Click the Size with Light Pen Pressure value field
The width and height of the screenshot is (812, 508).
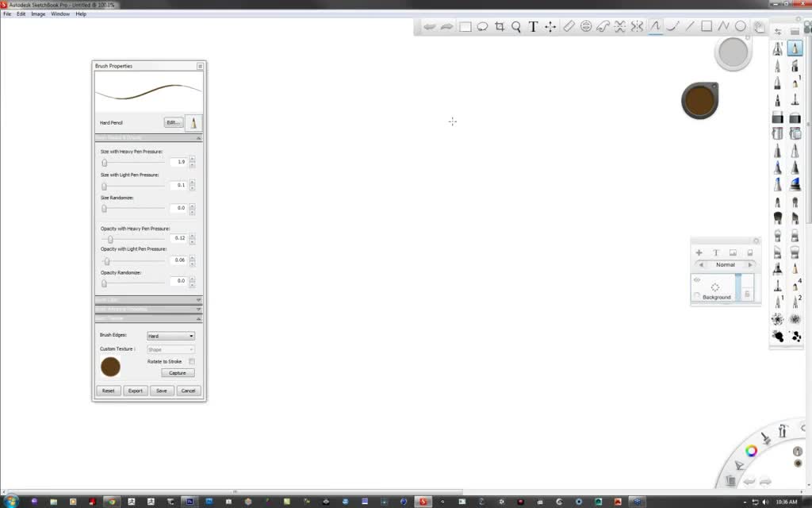point(178,185)
